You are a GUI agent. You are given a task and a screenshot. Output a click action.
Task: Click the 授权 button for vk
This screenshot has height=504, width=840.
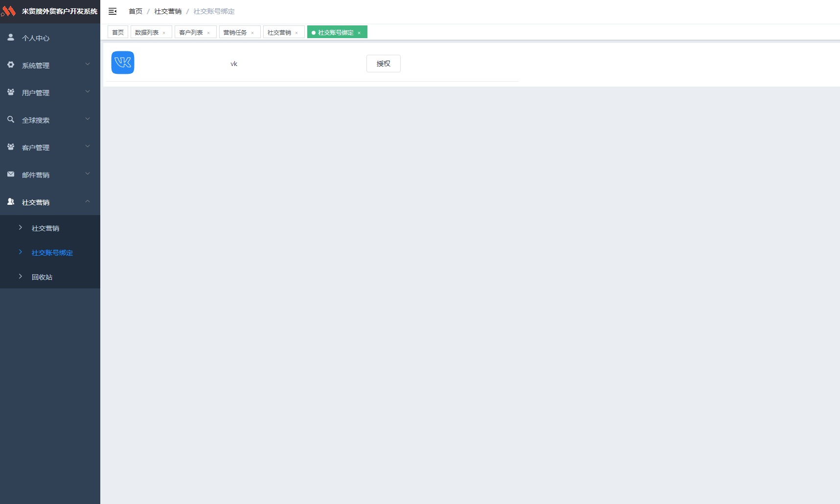pyautogui.click(x=384, y=64)
